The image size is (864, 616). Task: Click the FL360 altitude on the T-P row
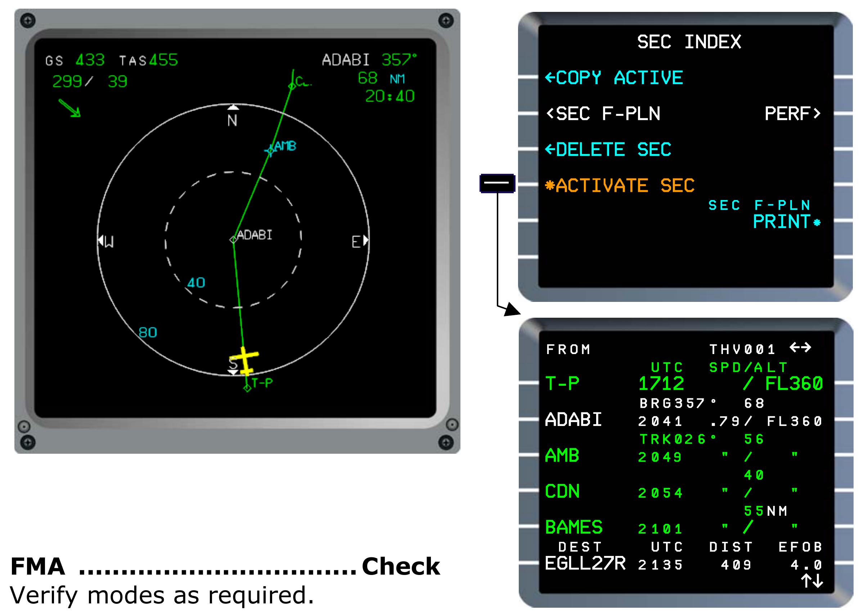(794, 384)
